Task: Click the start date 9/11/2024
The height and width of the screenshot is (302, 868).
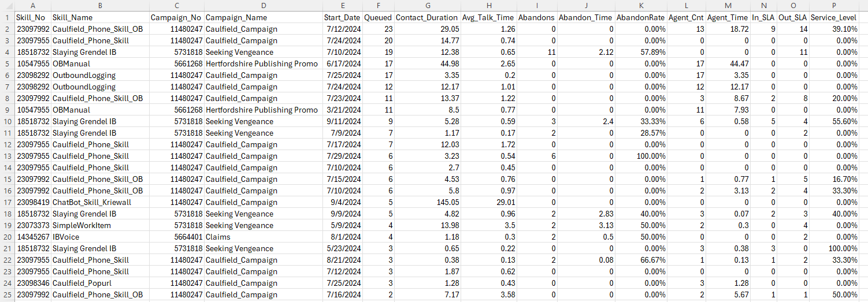Action: pos(342,121)
